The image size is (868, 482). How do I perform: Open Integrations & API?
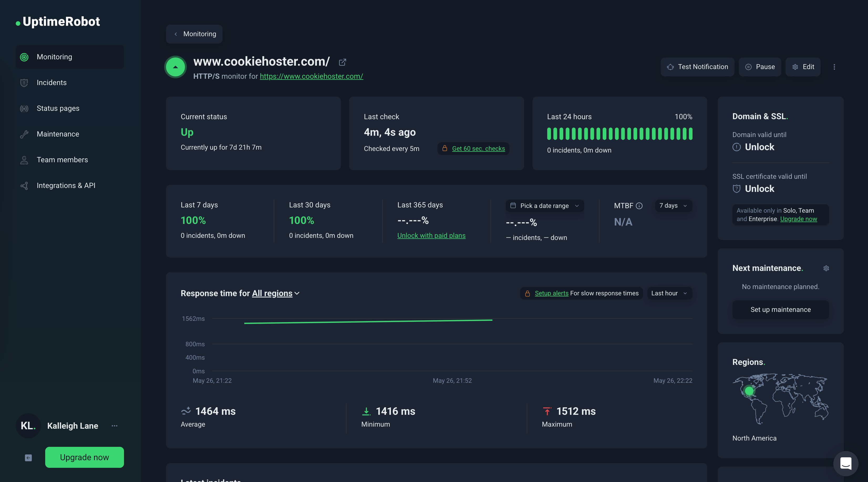tap(70, 186)
